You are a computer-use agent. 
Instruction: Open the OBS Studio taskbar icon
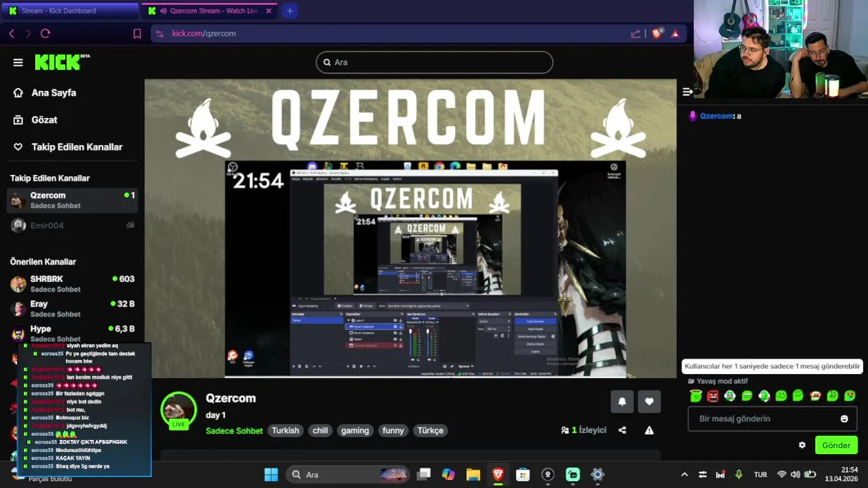tap(548, 474)
